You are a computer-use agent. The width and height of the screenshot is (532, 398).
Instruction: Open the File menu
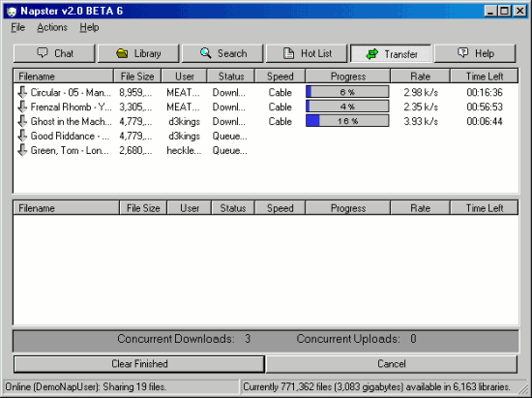click(x=18, y=27)
